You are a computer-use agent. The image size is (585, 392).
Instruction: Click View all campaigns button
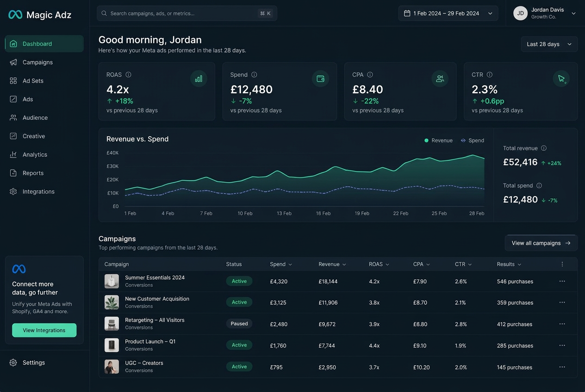point(541,243)
